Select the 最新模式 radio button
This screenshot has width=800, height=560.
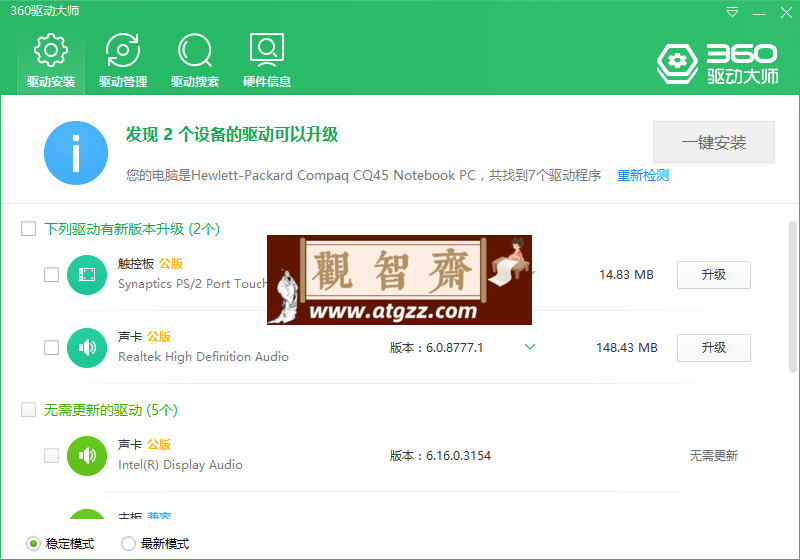point(128,544)
